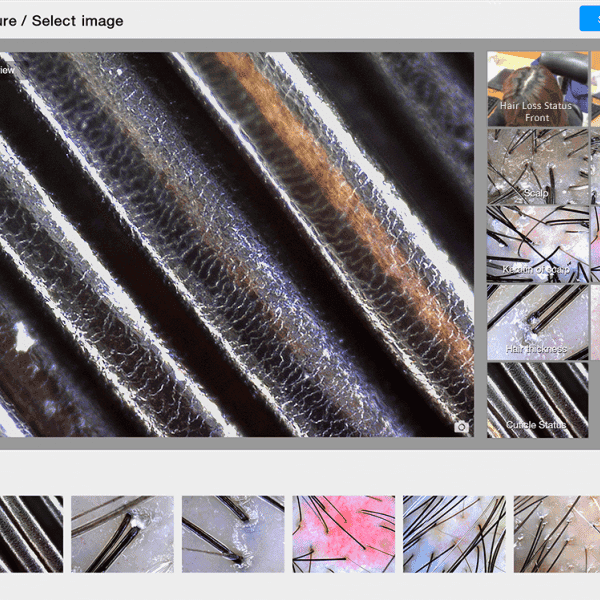Pick the dense dark hair on pale scalp thumbnail
The width and height of the screenshot is (600, 600).
[454, 534]
